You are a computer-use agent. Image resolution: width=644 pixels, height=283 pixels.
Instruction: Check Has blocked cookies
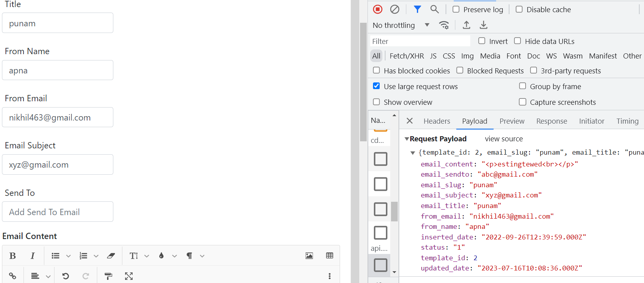376,70
